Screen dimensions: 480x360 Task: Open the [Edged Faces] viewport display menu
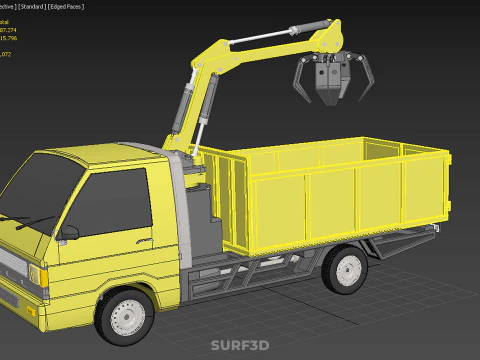click(x=66, y=6)
